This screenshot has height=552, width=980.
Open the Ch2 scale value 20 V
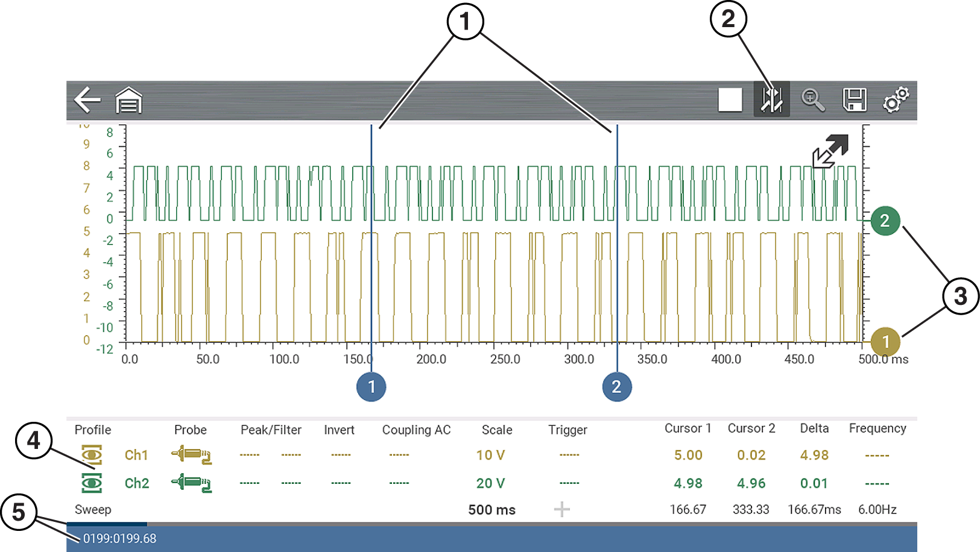click(x=490, y=483)
